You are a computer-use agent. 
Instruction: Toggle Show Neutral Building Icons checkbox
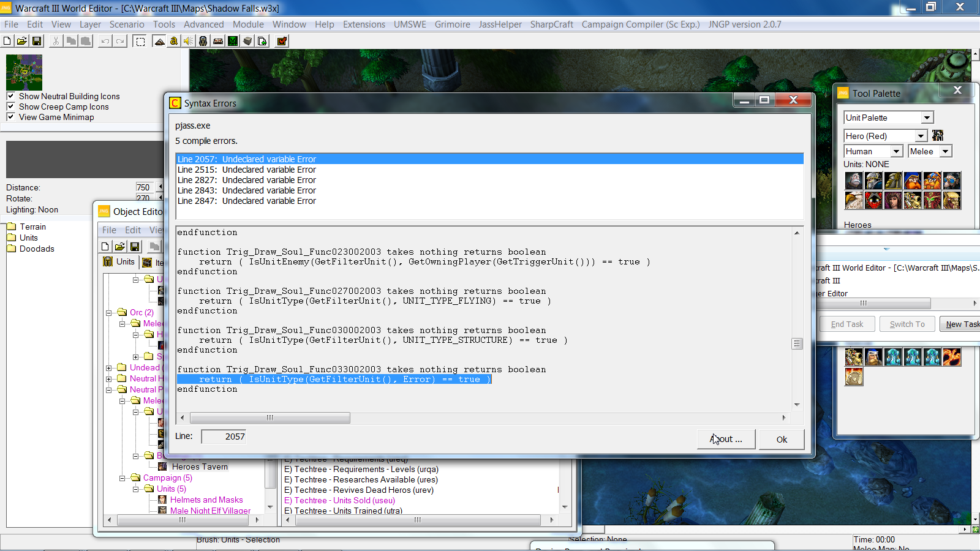(10, 96)
